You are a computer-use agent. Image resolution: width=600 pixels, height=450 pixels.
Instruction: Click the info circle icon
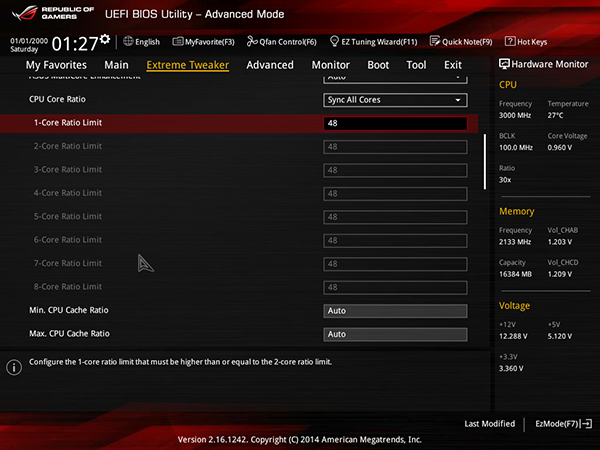(x=14, y=367)
